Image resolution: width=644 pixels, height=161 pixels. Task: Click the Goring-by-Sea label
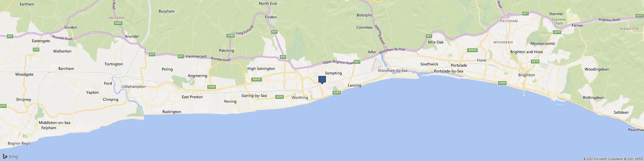pos(254,96)
